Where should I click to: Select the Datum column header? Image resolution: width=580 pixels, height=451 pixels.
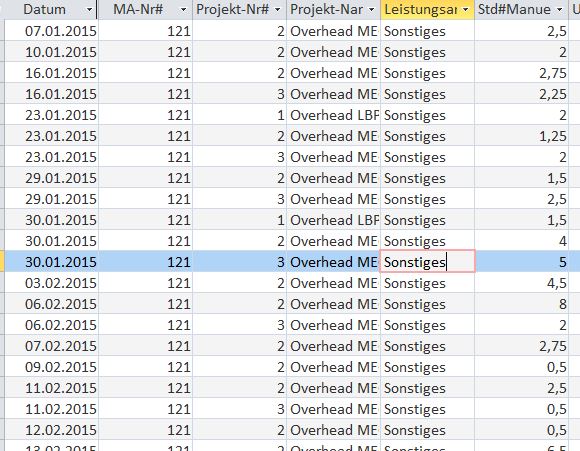[x=51, y=10]
